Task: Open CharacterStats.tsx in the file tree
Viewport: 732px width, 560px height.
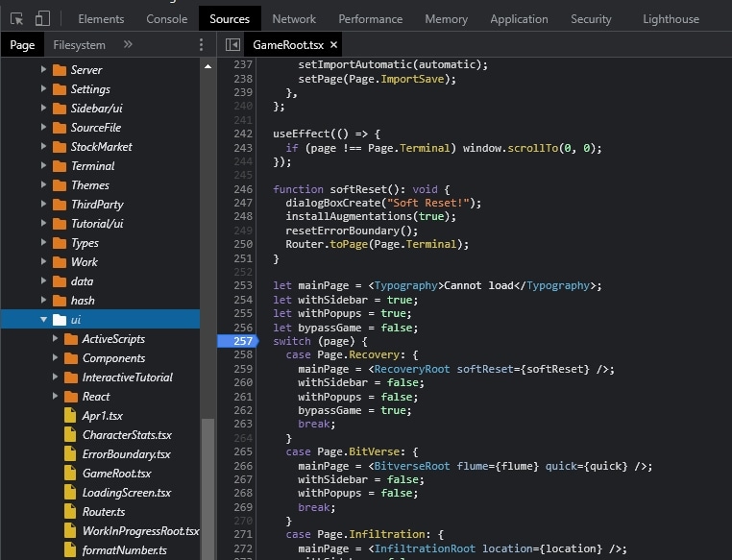Action: 127,435
